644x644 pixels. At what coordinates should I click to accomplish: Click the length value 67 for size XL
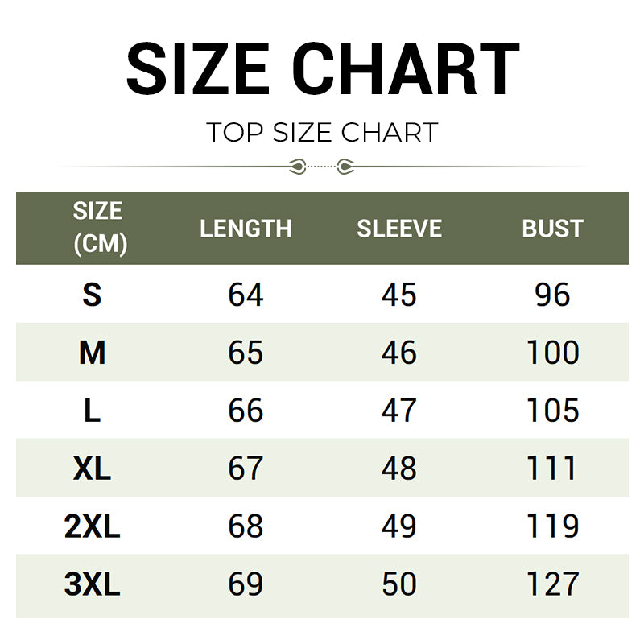click(x=246, y=469)
